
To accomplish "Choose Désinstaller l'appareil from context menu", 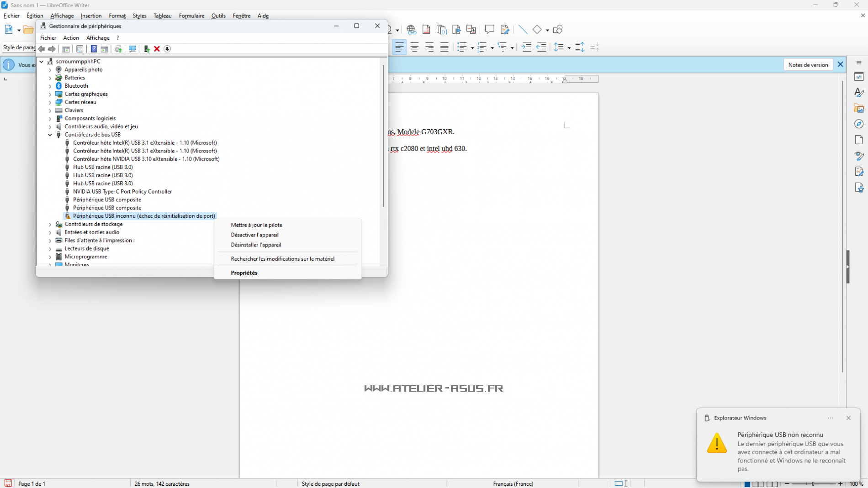I will [x=256, y=245].
